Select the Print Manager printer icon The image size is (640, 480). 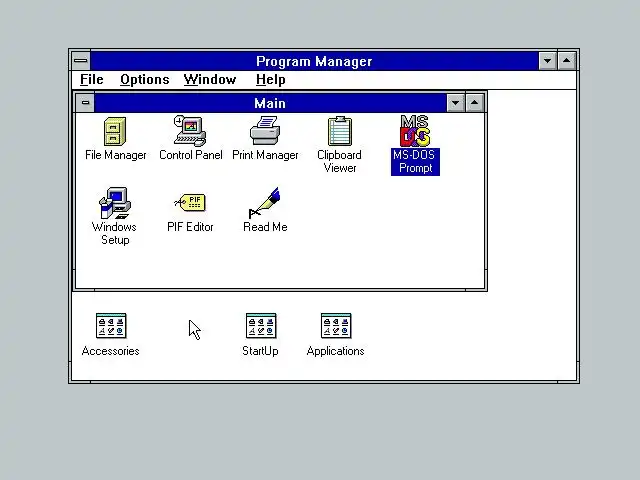(x=265, y=131)
